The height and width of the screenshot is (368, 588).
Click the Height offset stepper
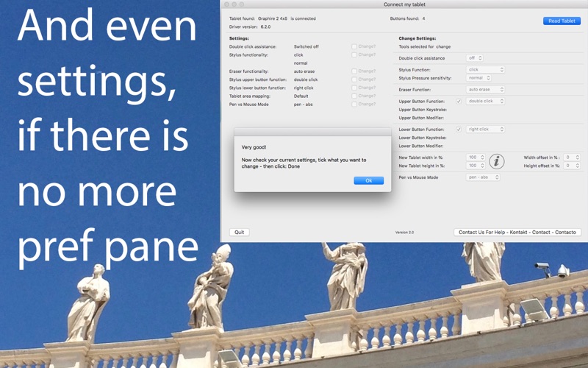tap(578, 166)
